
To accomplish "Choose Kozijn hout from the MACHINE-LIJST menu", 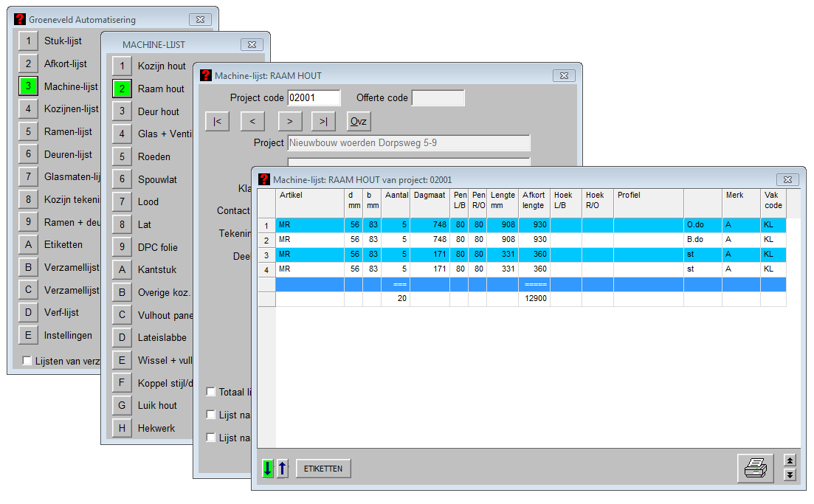I will tap(122, 66).
